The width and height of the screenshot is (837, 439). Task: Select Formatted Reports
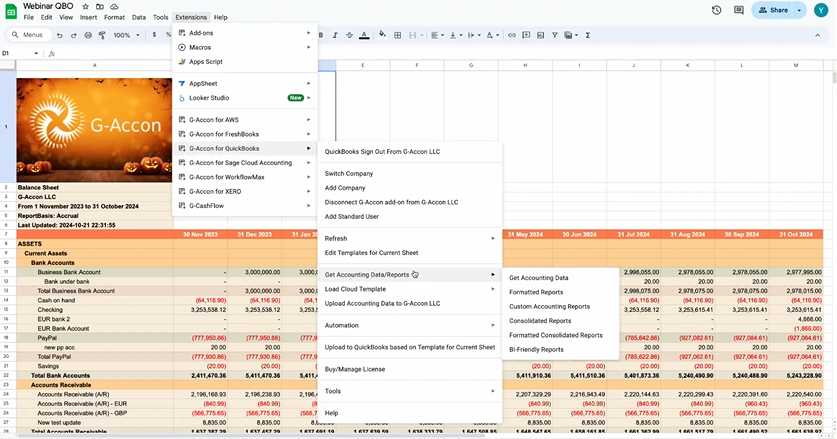[x=560, y=292]
